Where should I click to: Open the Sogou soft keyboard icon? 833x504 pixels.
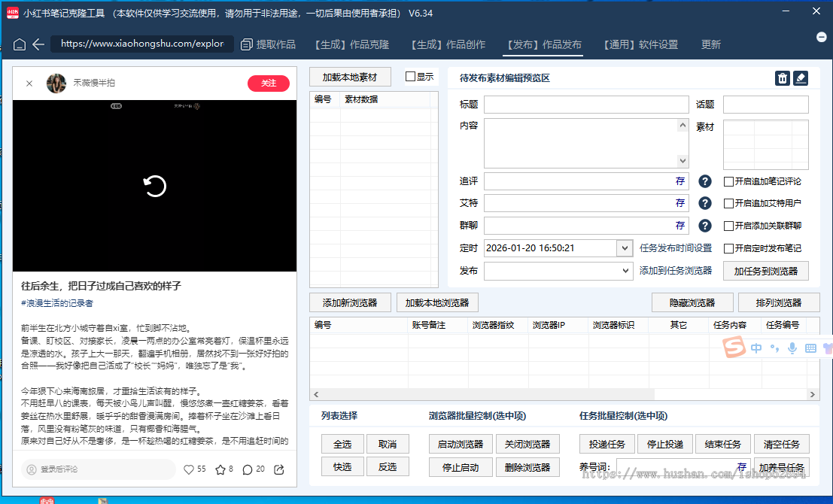pos(810,348)
